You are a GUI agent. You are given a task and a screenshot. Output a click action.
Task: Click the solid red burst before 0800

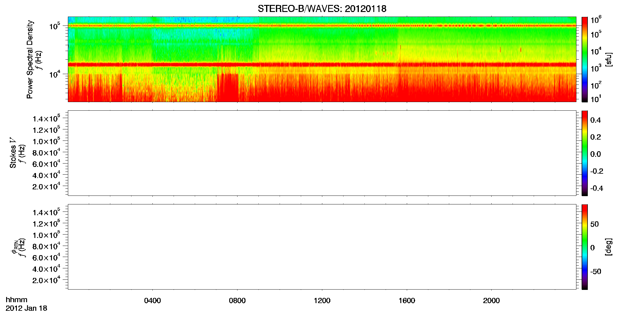228,88
